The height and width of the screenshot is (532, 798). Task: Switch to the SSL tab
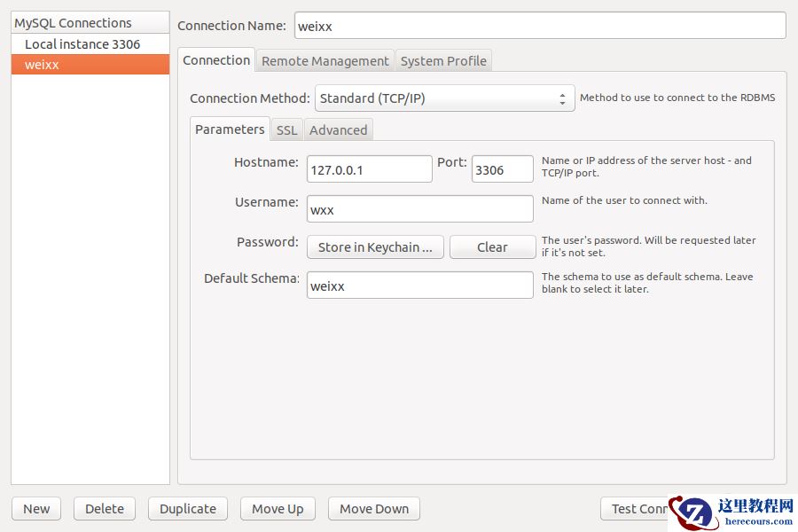(x=286, y=129)
